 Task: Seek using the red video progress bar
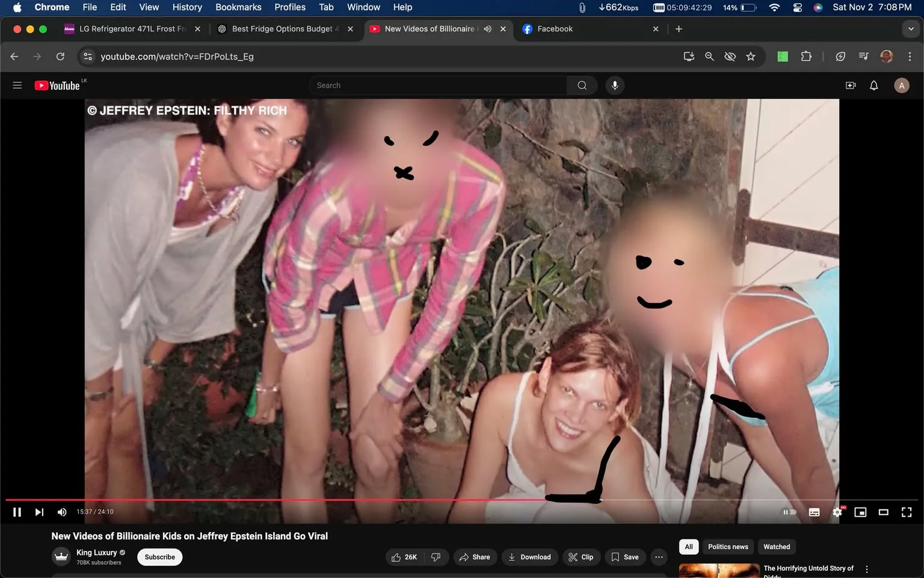[421, 499]
